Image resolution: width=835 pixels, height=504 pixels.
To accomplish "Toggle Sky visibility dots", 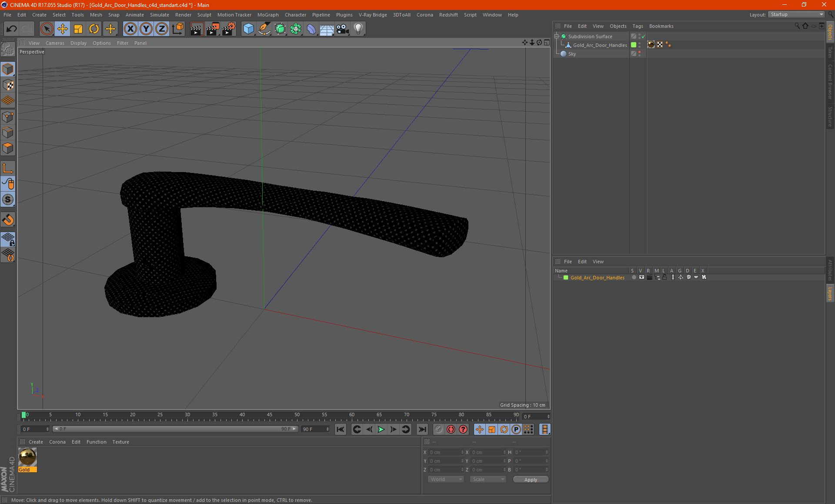I will pos(639,54).
